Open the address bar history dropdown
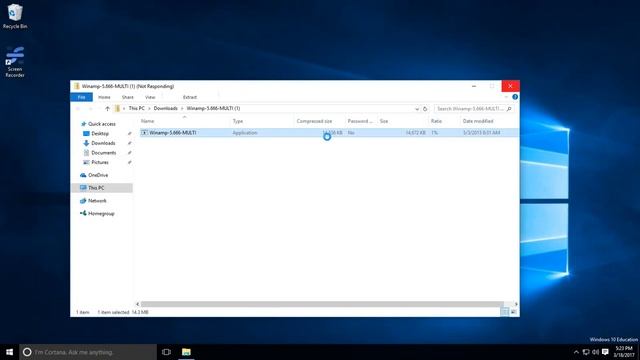Viewport: 640px width, 360px height. coord(417,109)
